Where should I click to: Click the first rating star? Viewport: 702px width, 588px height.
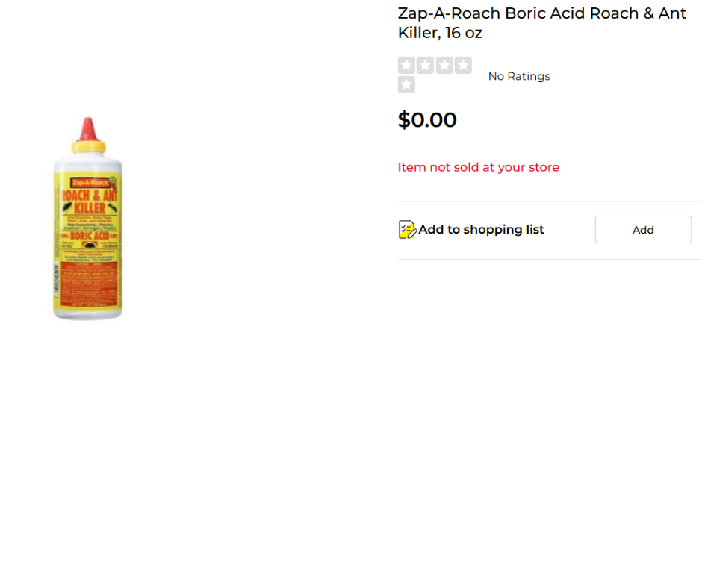pyautogui.click(x=406, y=66)
